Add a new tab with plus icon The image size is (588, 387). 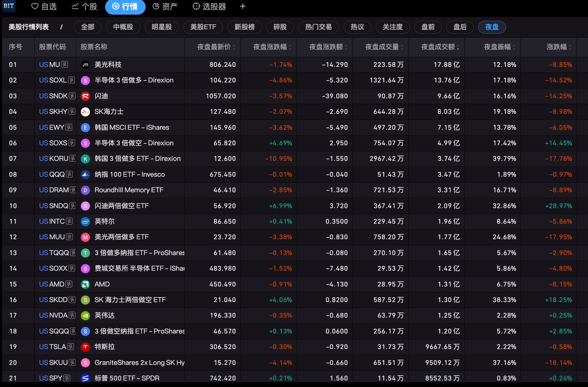(x=243, y=7)
